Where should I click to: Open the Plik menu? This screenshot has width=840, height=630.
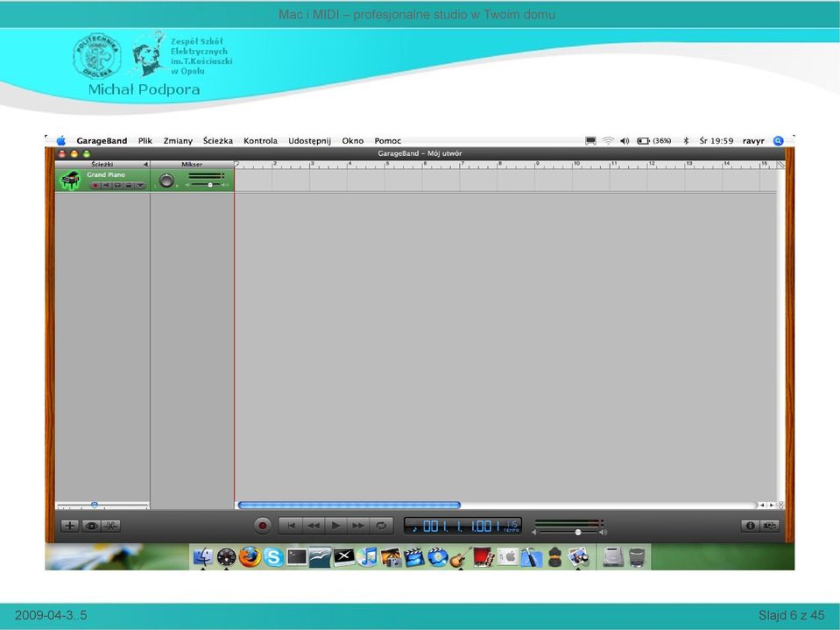[x=145, y=141]
